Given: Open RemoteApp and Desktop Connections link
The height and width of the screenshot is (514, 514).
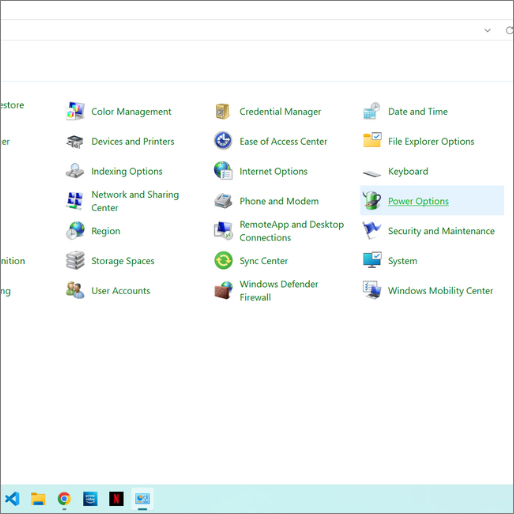Looking at the screenshot, I should (292, 231).
